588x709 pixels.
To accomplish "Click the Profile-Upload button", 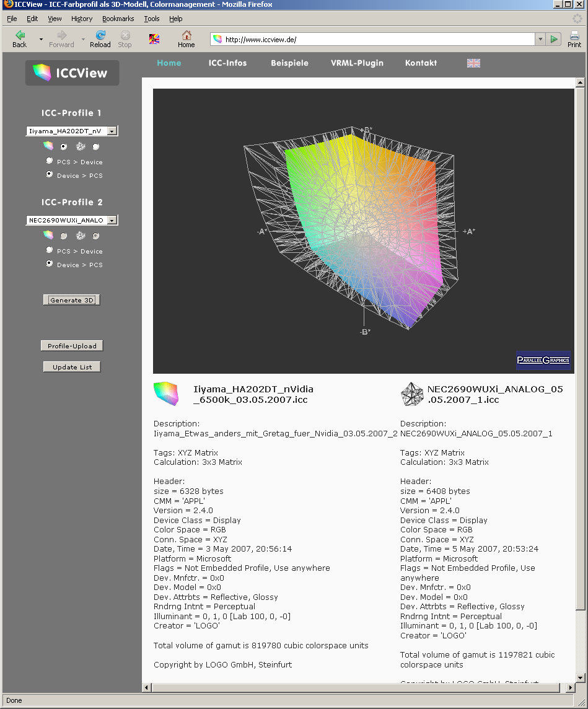I will (72, 346).
